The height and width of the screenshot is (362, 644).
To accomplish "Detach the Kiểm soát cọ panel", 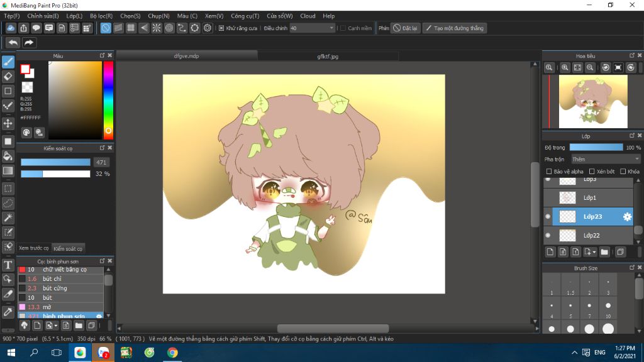I will point(103,148).
